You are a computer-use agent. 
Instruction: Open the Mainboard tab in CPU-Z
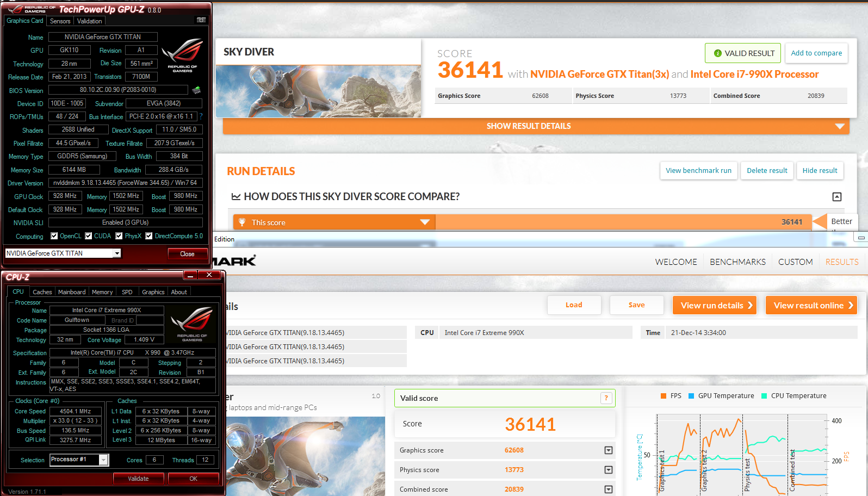(x=72, y=292)
